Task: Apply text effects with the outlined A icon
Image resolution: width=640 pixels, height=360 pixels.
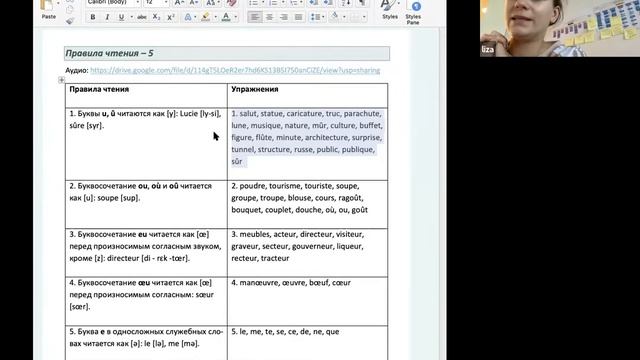Action: 187,17
